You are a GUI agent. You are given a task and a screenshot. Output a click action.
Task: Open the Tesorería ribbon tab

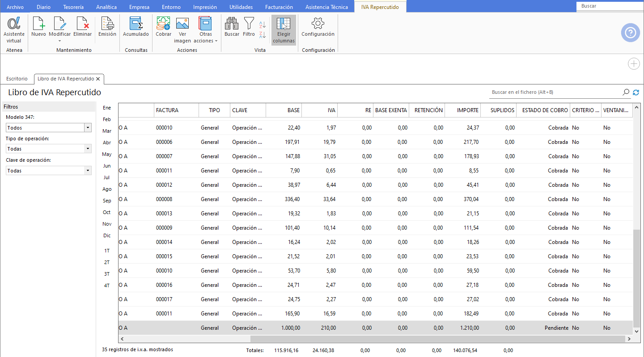click(x=73, y=7)
